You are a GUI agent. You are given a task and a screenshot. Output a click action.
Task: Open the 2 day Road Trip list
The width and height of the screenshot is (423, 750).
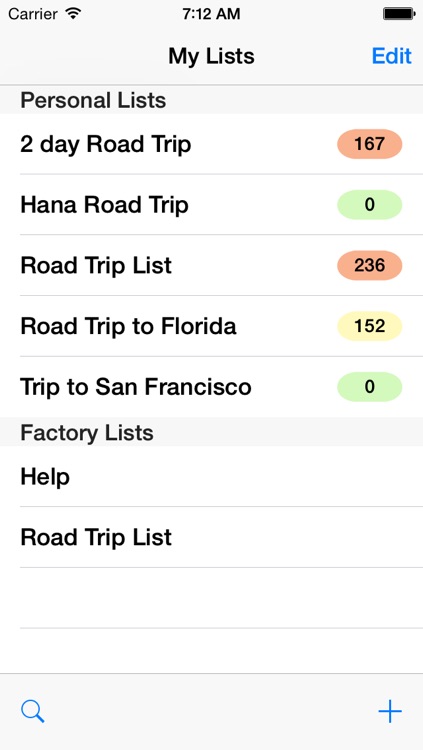pyautogui.click(x=212, y=144)
